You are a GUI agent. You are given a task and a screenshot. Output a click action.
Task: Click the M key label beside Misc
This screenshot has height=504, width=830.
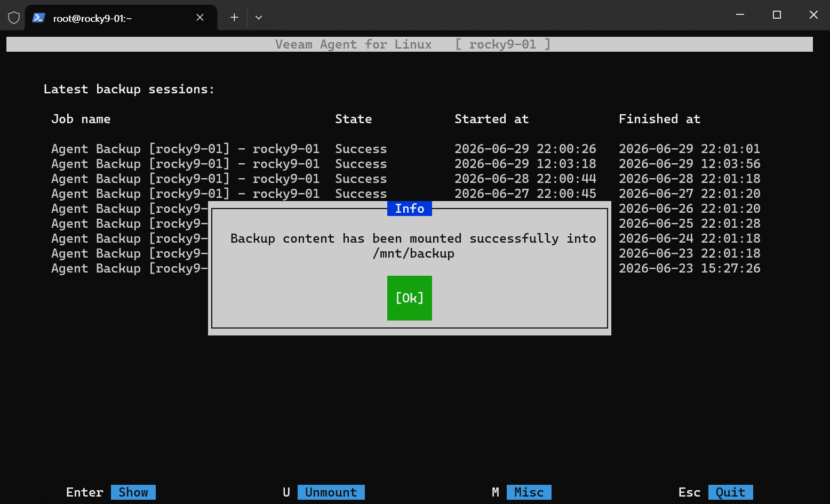(x=496, y=492)
